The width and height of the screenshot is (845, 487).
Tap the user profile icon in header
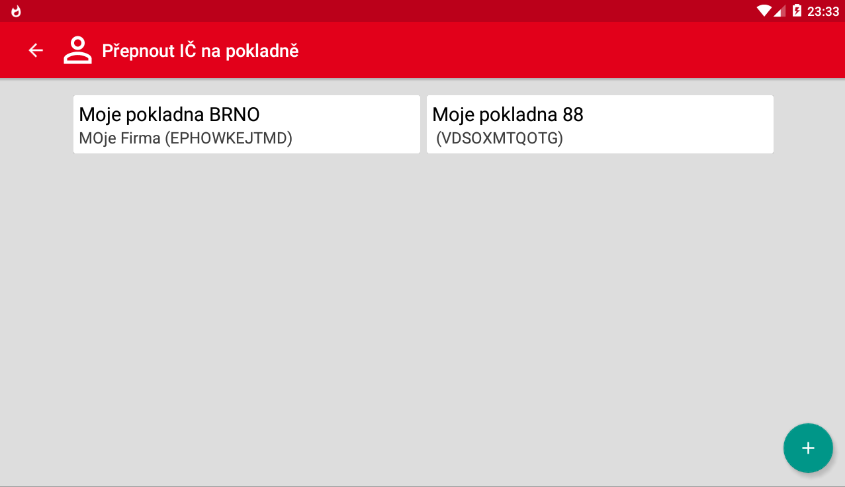click(x=78, y=51)
